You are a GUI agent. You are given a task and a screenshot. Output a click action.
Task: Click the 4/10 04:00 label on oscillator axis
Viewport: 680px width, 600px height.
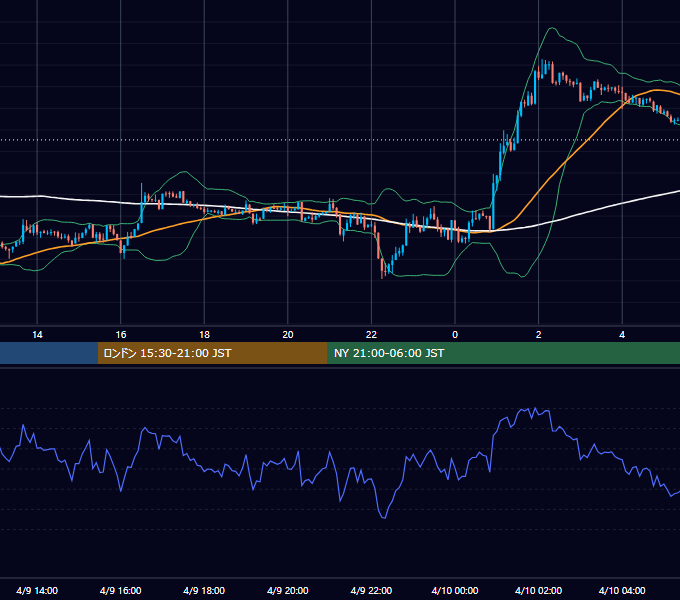coord(622,590)
